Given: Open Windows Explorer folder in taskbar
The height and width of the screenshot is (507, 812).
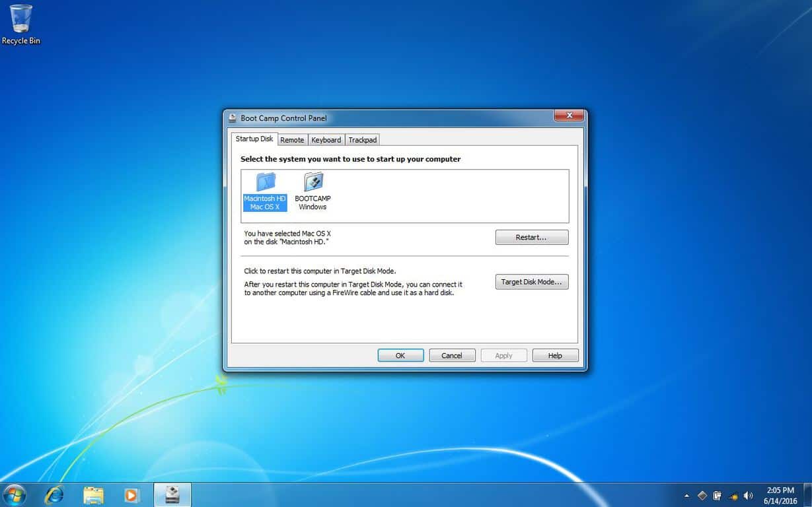Looking at the screenshot, I should [93, 494].
